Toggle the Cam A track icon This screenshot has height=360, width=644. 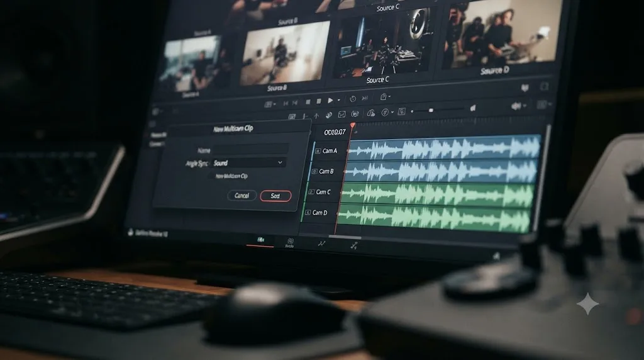click(x=318, y=151)
